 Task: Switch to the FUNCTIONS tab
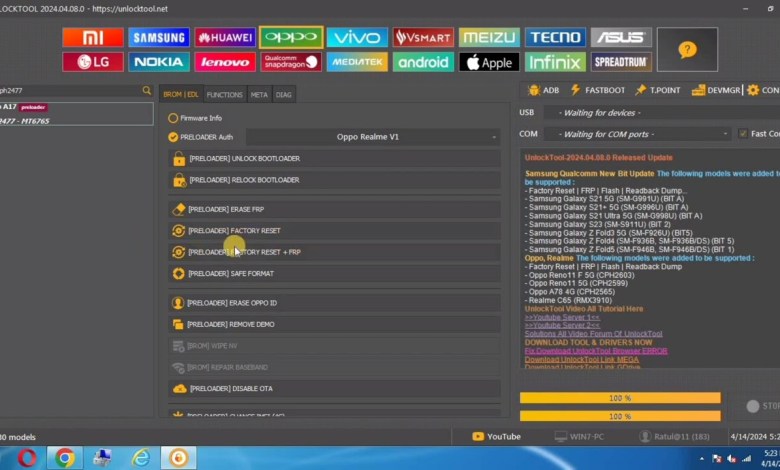(x=224, y=94)
